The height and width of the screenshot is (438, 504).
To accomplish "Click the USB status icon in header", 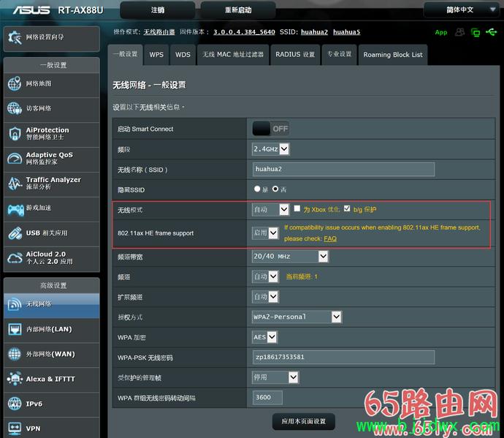I will 491,32.
